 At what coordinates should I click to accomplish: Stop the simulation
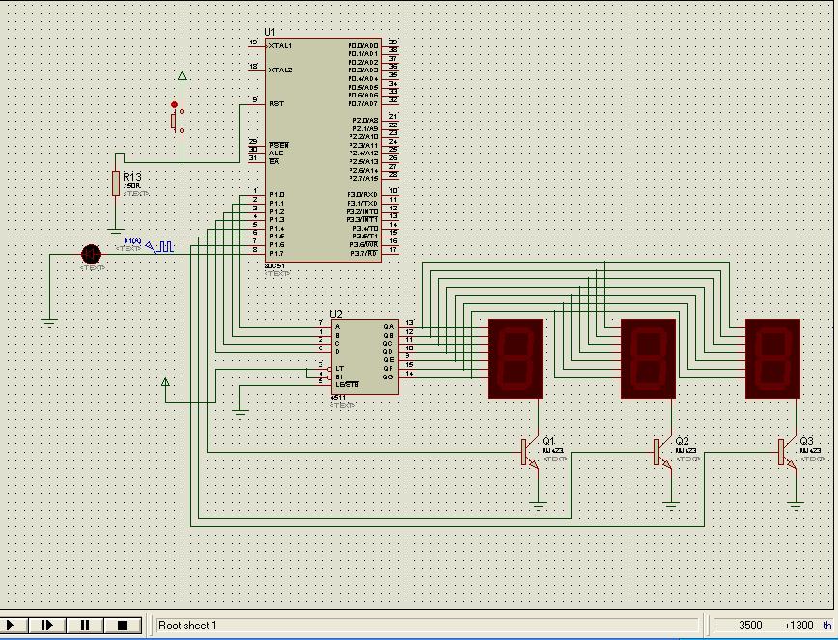tap(123, 626)
